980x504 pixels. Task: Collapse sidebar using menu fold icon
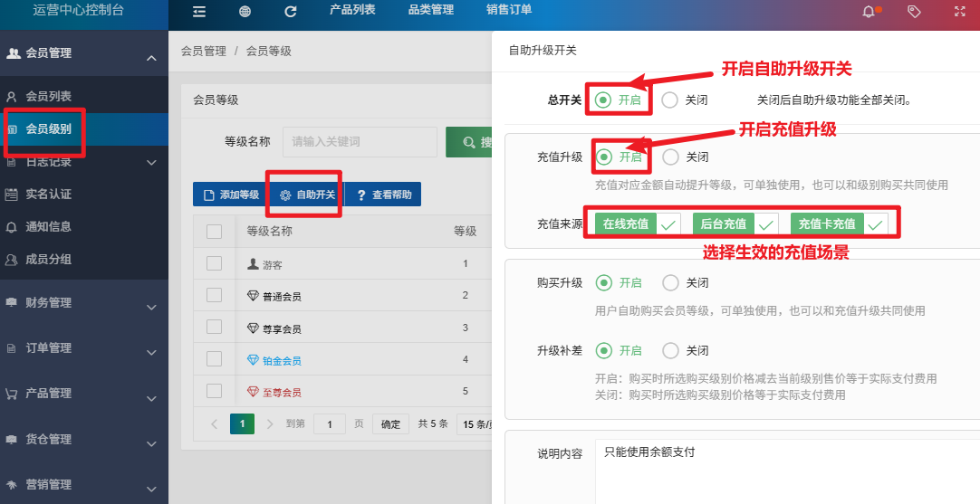pyautogui.click(x=199, y=11)
